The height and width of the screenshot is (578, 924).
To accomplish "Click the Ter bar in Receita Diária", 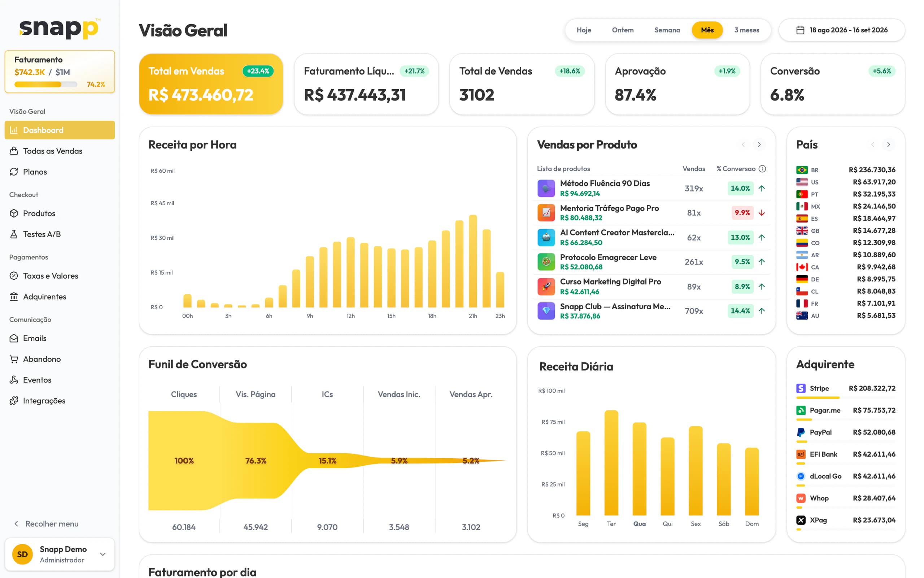I will click(x=611, y=463).
